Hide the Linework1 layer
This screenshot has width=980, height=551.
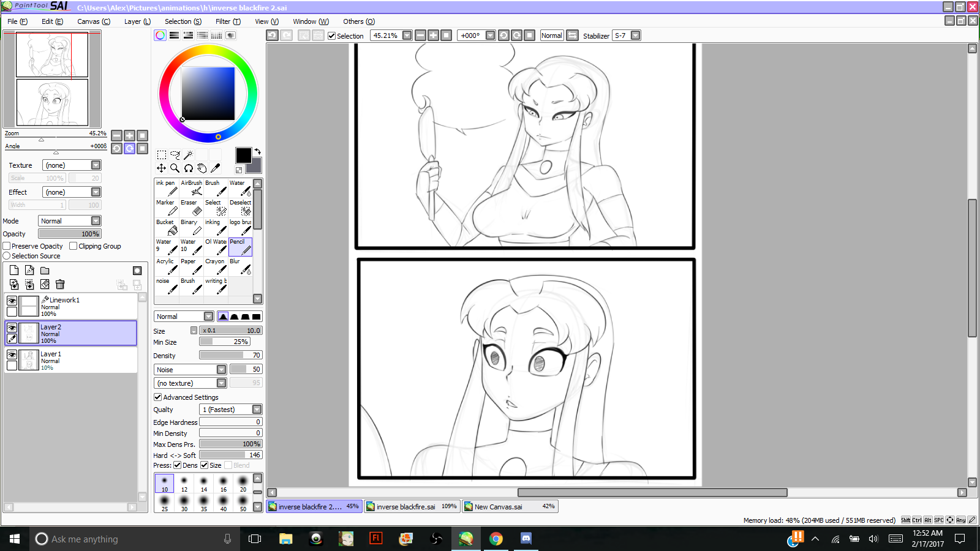pyautogui.click(x=12, y=301)
